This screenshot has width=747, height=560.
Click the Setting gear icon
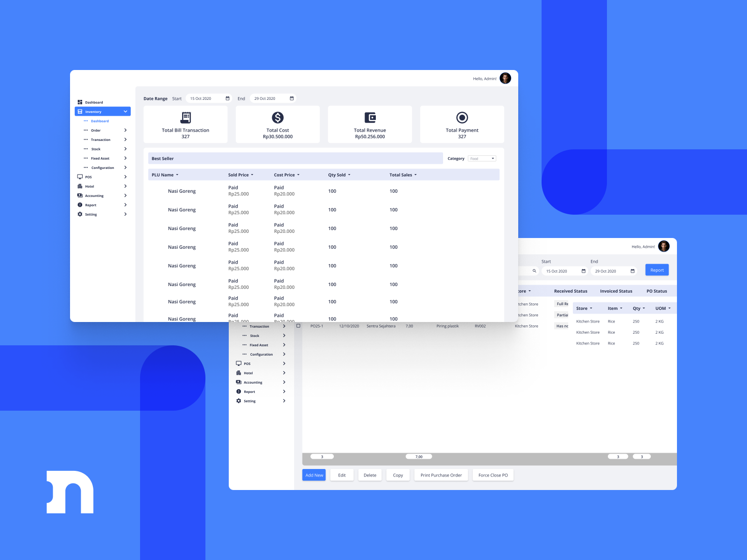coord(80,214)
